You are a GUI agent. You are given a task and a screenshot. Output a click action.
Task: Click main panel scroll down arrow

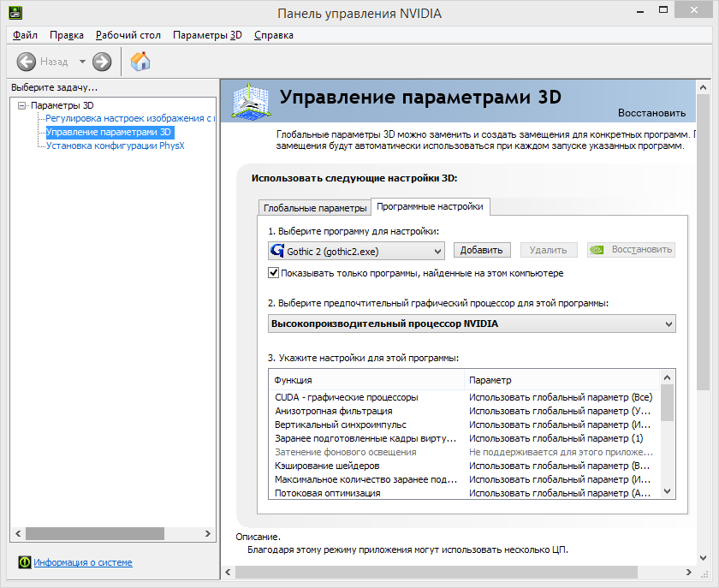(703, 558)
